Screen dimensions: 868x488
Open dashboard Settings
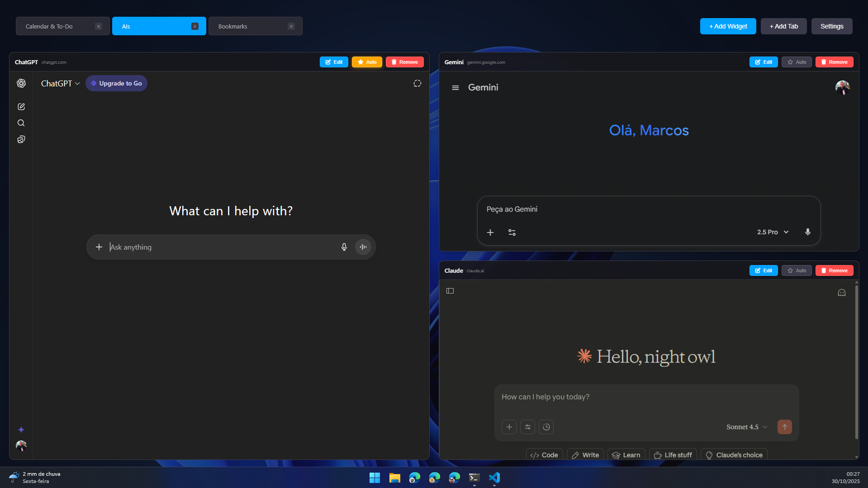[x=832, y=26]
